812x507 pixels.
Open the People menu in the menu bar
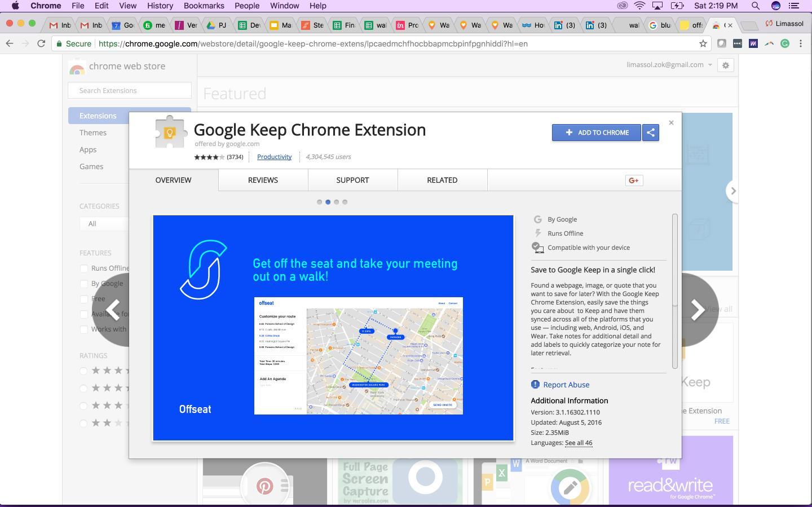point(247,6)
